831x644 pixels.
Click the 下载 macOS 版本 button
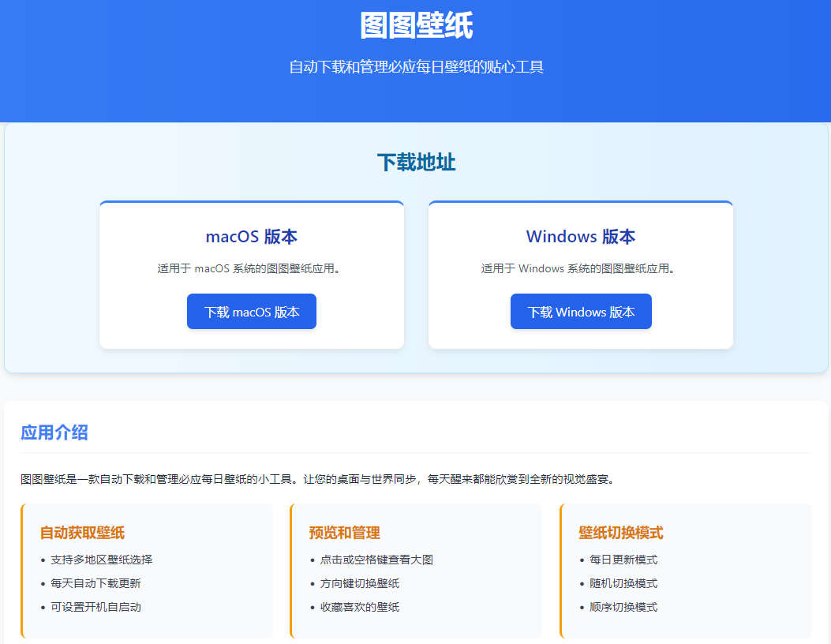252,311
